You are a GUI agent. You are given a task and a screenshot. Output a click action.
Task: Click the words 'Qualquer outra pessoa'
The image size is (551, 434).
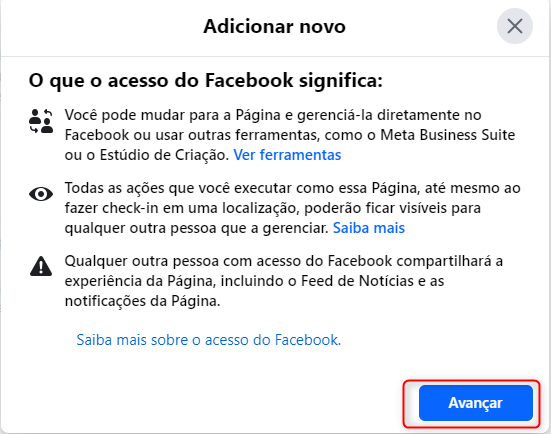coord(142,261)
